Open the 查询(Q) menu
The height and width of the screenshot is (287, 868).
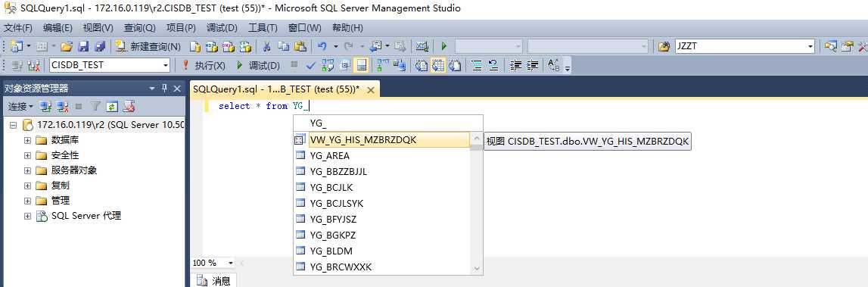coord(139,28)
